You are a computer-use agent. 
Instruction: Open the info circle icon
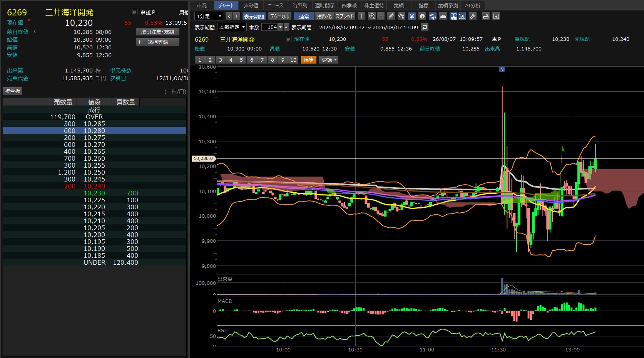tap(422, 16)
